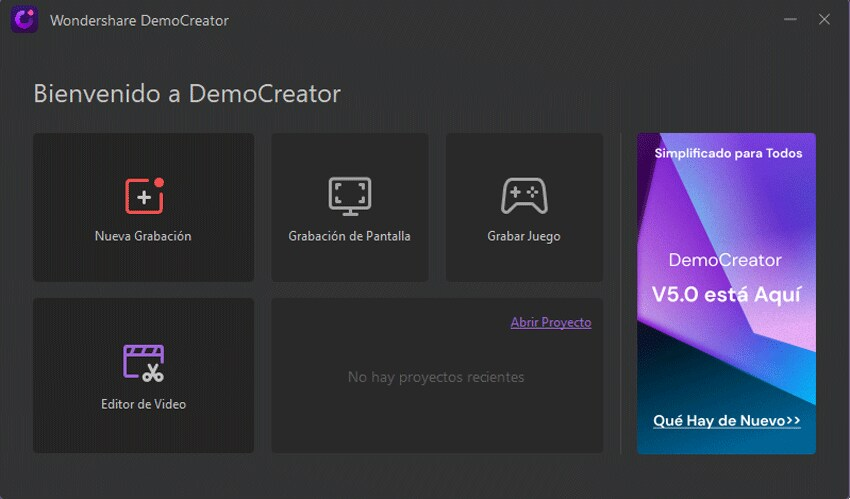Screen dimensions: 850x499
Task: Click the 'DemoCreator' name inside the banner
Action: coord(726,260)
